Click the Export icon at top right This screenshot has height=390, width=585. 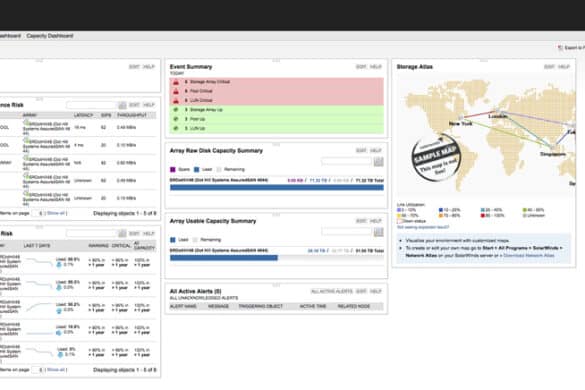[x=560, y=48]
